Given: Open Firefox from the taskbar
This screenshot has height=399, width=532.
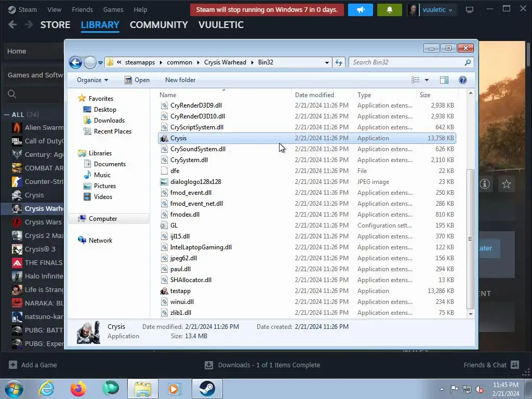Looking at the screenshot, I should (78, 389).
